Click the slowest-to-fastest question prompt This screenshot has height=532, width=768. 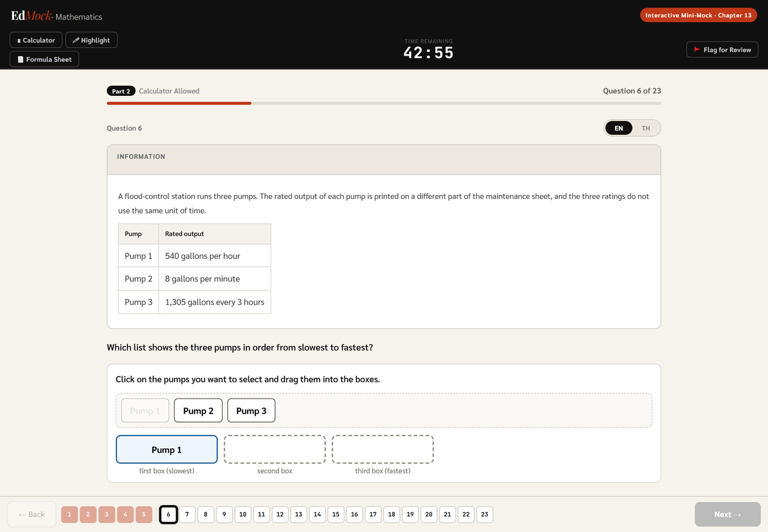(x=240, y=348)
